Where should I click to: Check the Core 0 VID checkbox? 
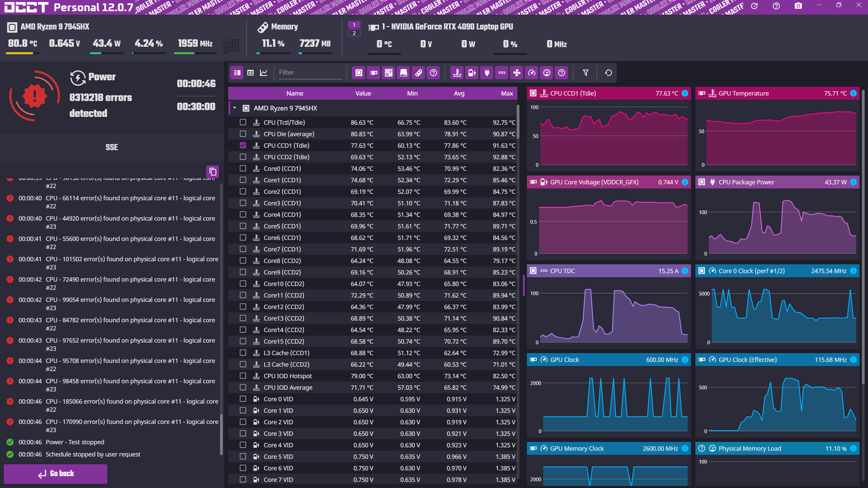(243, 399)
